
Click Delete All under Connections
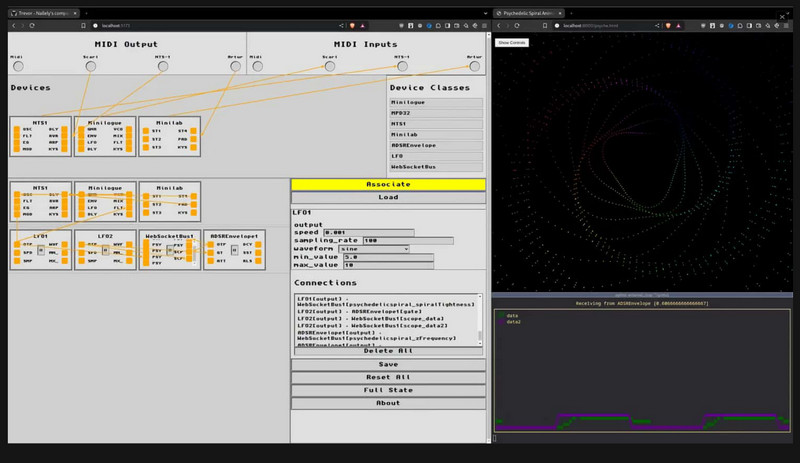pos(388,351)
